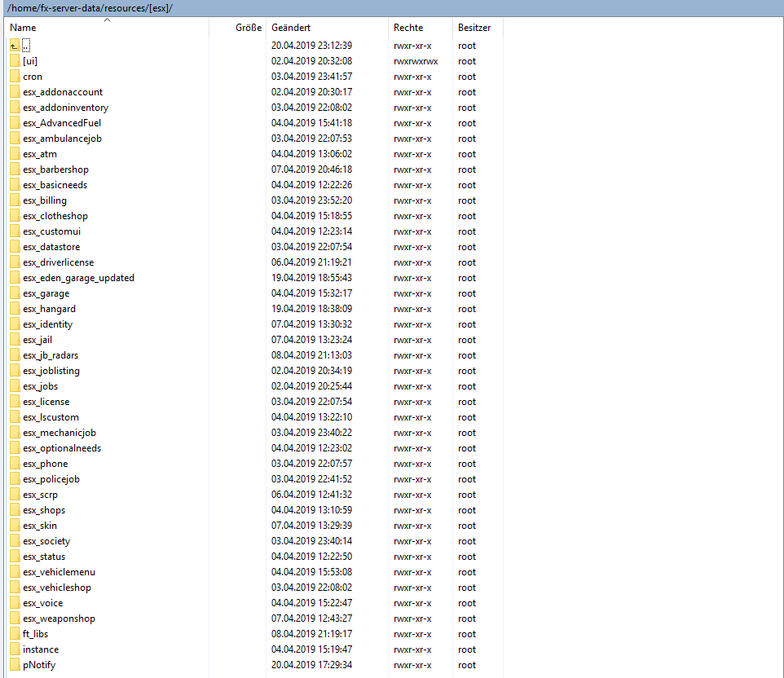
Task: Click the Besitzer column header
Action: pyautogui.click(x=474, y=28)
